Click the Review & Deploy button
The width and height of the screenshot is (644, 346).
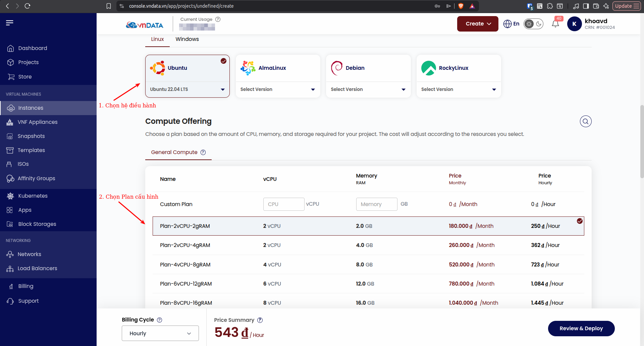(x=581, y=329)
